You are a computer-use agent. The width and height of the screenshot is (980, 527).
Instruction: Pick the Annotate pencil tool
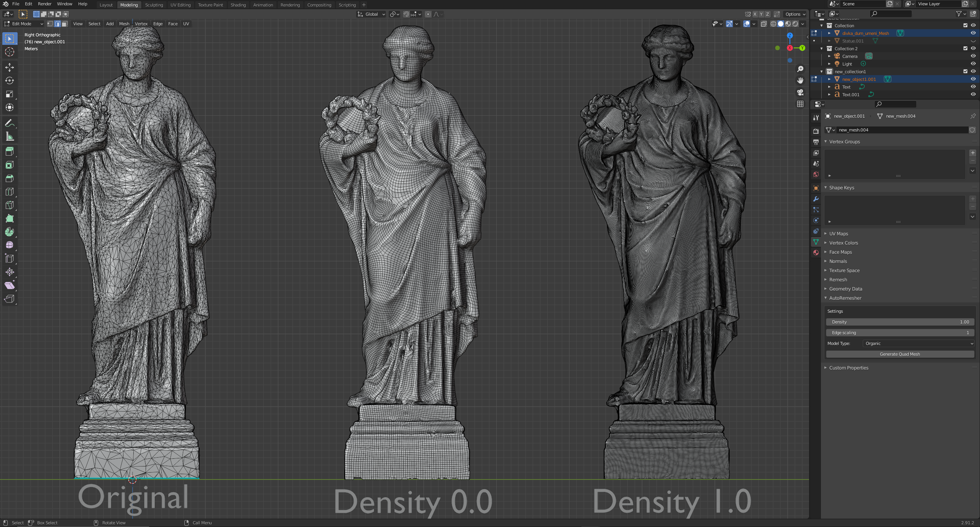10,123
